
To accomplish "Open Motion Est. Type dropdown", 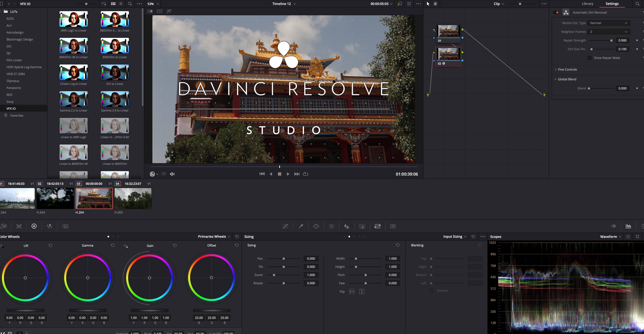I will [x=609, y=23].
